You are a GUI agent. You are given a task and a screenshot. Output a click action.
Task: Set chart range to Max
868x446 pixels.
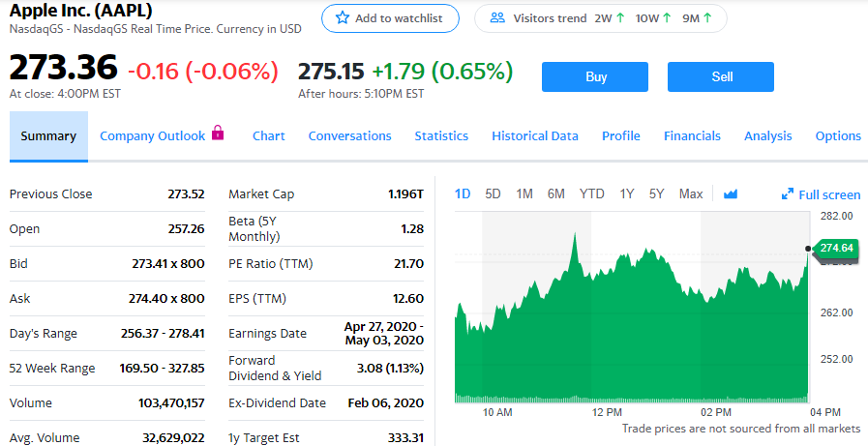click(691, 194)
